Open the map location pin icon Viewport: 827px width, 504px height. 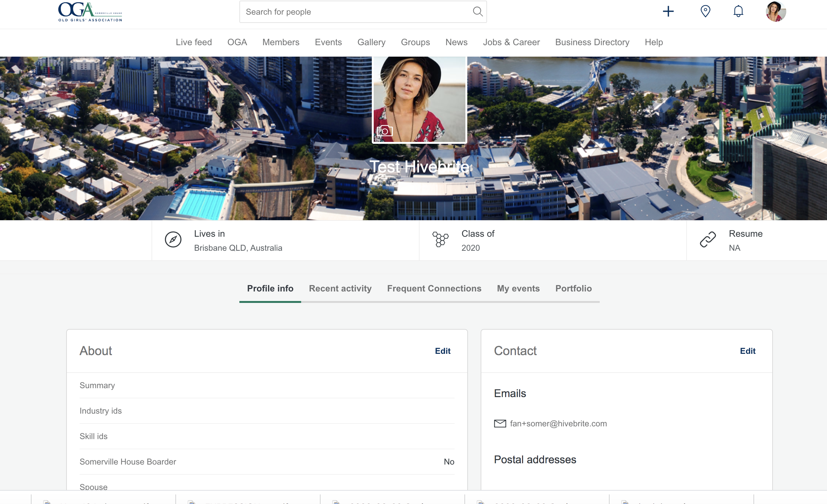coord(705,11)
